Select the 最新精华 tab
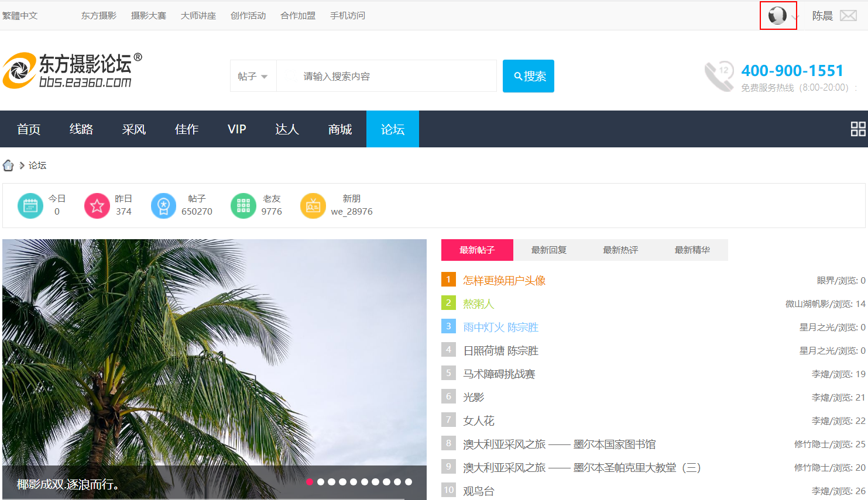This screenshot has height=500, width=868. [x=692, y=250]
